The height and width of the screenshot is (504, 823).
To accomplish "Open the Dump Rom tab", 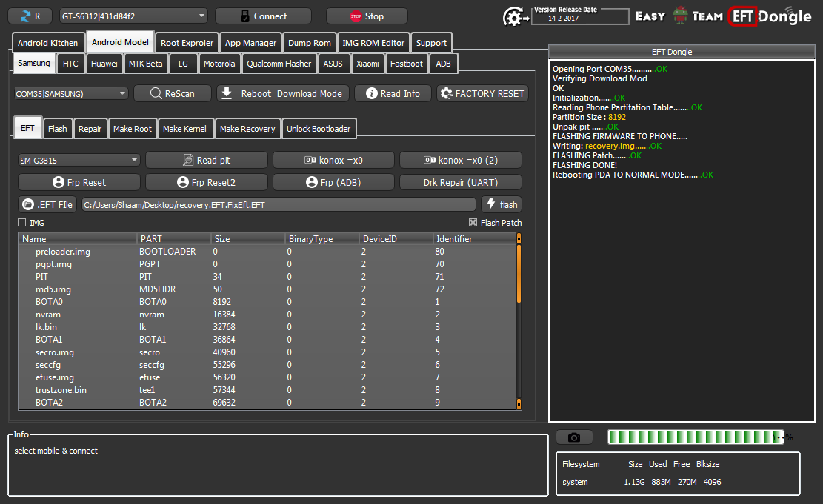I will click(309, 42).
